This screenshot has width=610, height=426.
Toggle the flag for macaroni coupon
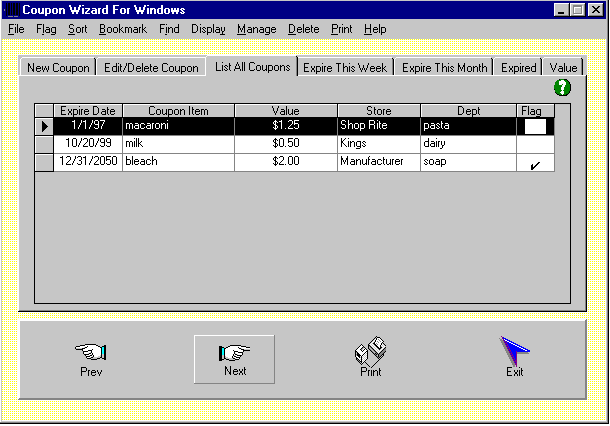click(x=535, y=127)
